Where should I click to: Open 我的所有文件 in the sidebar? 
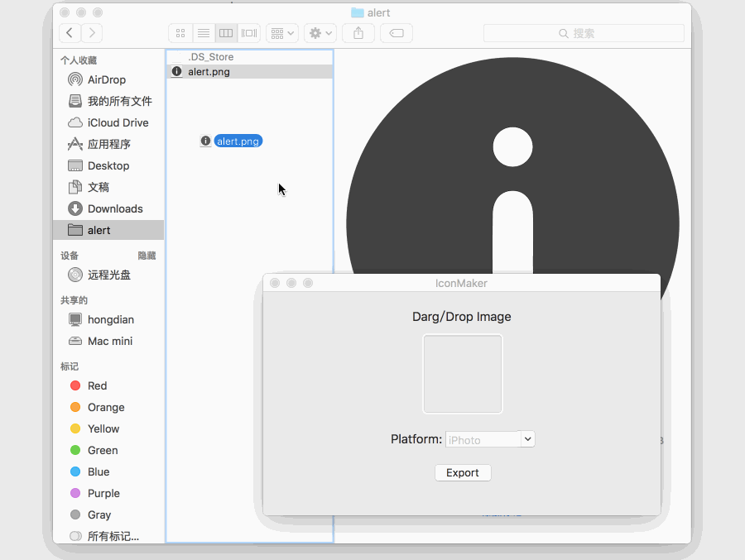tap(108, 101)
